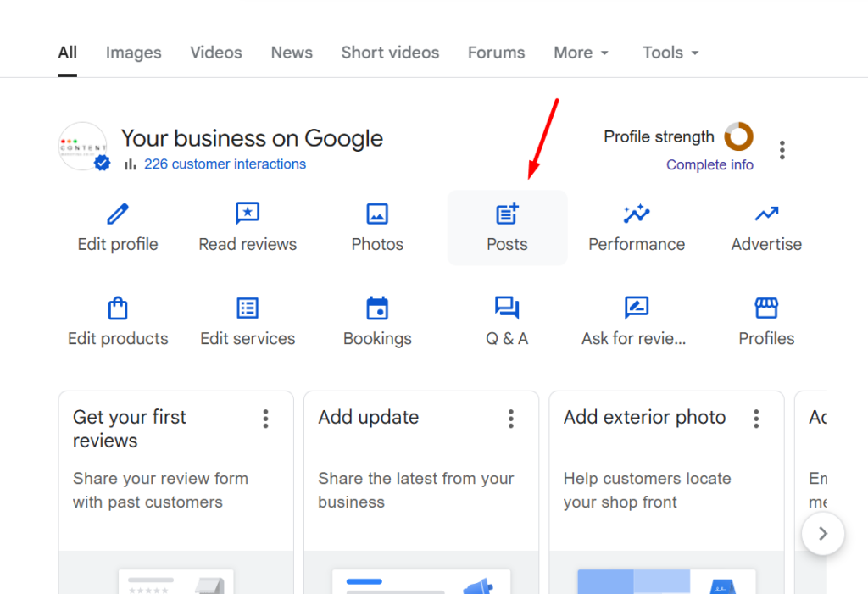Open the Profiles icon

click(x=765, y=308)
